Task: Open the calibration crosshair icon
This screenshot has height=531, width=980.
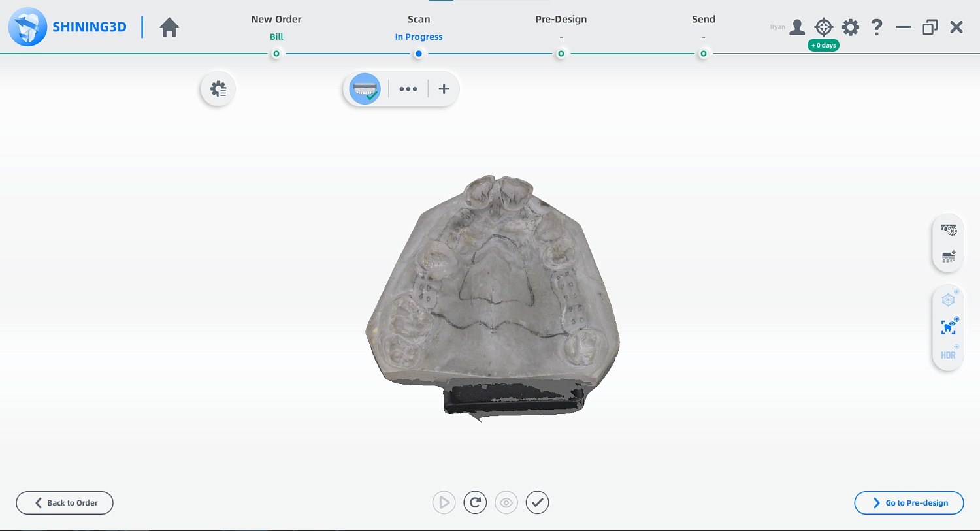Action: coord(823,27)
